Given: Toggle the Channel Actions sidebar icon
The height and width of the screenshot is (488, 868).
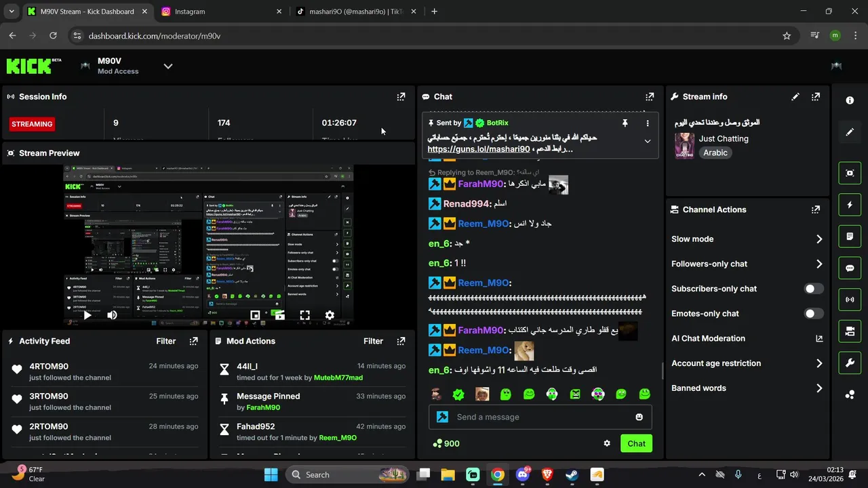Looking at the screenshot, I should coord(850,331).
